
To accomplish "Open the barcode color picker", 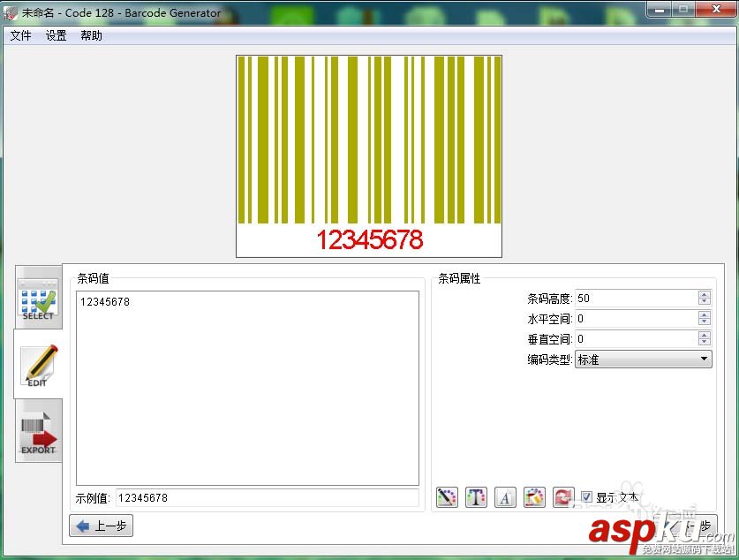I will [x=447, y=497].
